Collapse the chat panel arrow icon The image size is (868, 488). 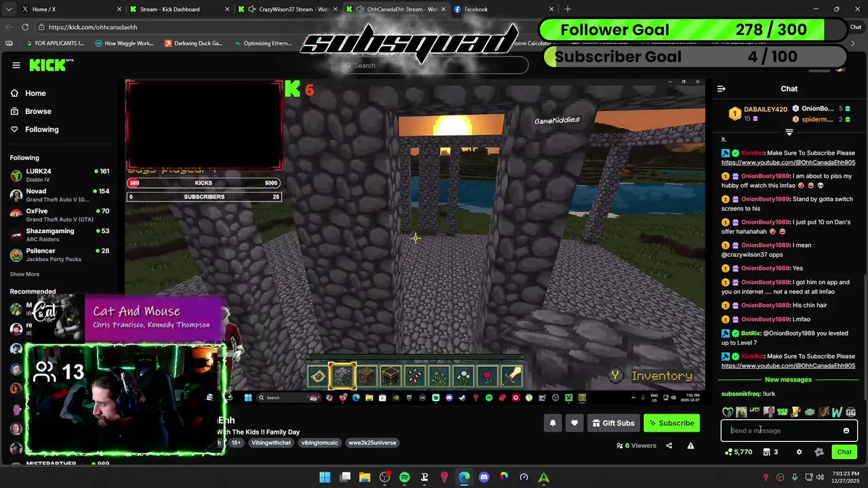(x=722, y=89)
